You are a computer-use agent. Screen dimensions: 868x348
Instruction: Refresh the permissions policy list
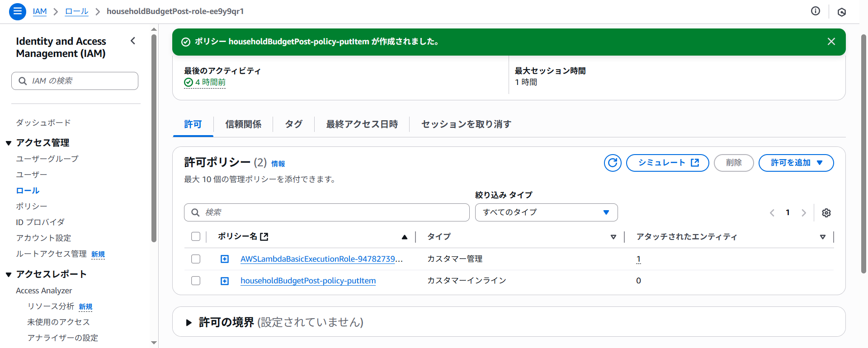613,163
